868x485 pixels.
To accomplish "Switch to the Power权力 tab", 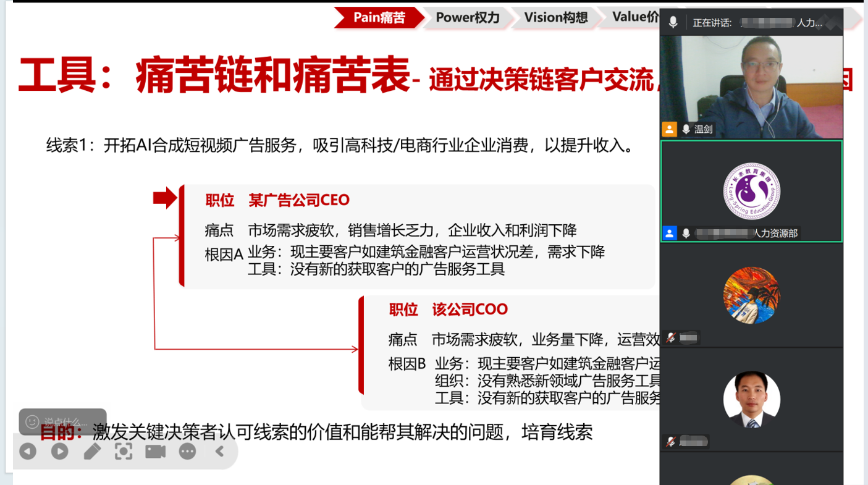I will click(467, 17).
